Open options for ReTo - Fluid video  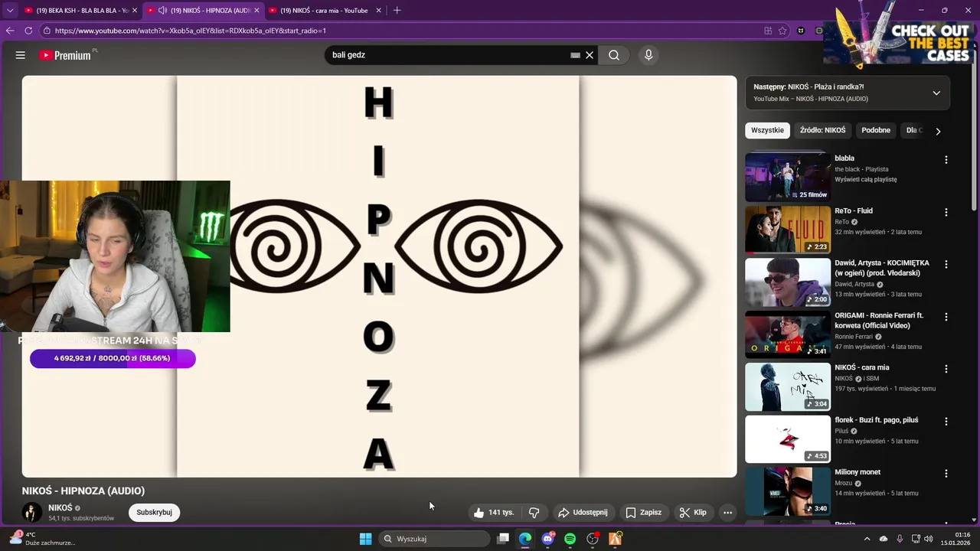point(946,212)
